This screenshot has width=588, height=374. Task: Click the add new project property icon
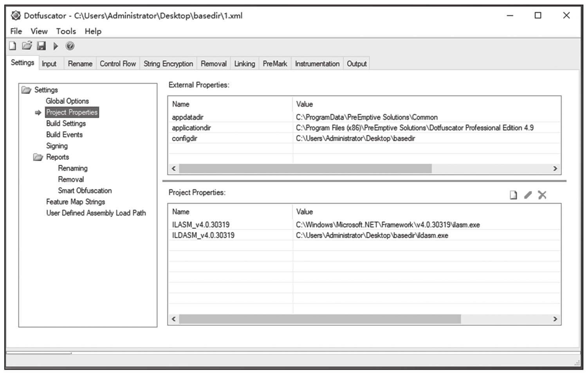point(513,195)
